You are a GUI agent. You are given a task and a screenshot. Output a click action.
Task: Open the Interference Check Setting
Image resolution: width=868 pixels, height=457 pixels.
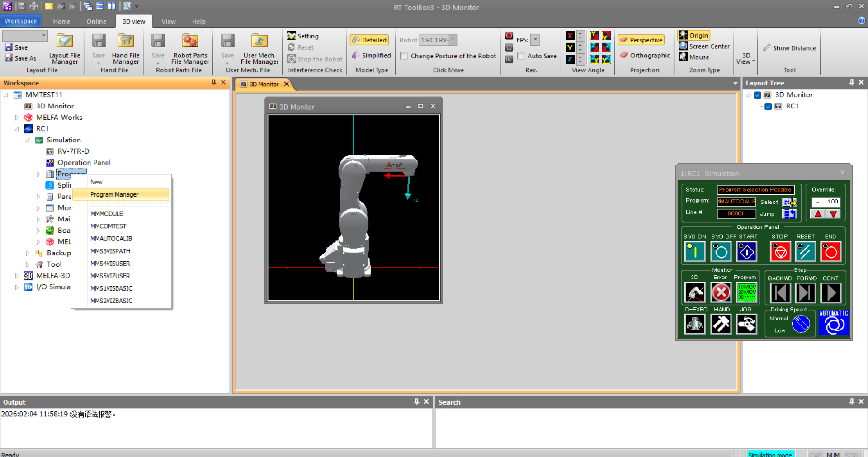click(x=303, y=36)
